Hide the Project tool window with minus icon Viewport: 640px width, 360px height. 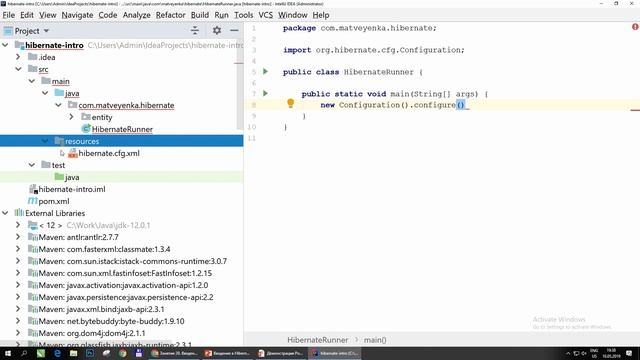click(234, 31)
